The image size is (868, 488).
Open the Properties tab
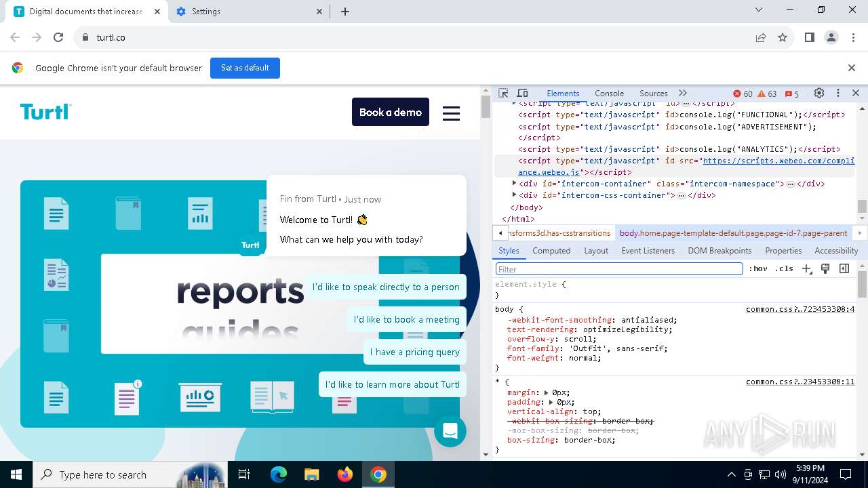[x=783, y=251]
